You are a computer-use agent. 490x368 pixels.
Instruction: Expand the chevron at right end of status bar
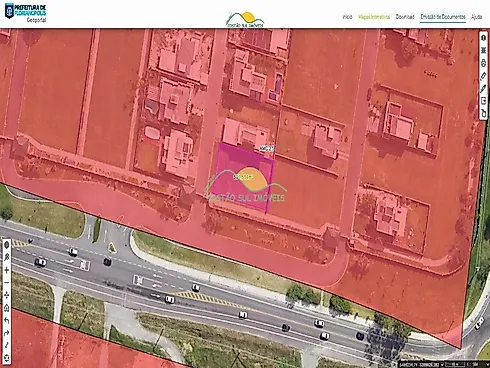488,364
